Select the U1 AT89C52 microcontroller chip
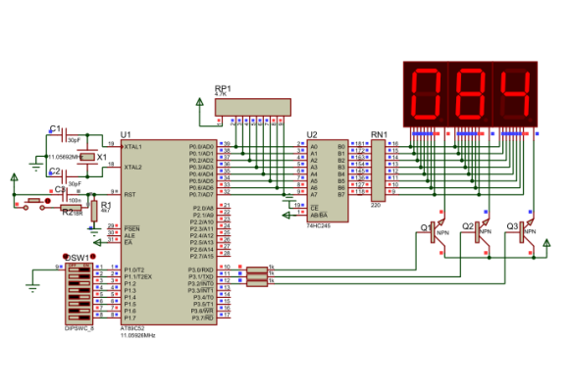Image resolution: width=570 pixels, height=392 pixels. click(x=169, y=232)
